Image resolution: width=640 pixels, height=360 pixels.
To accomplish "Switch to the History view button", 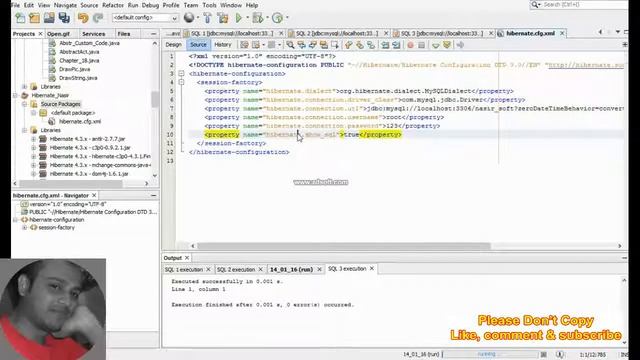I will click(222, 45).
